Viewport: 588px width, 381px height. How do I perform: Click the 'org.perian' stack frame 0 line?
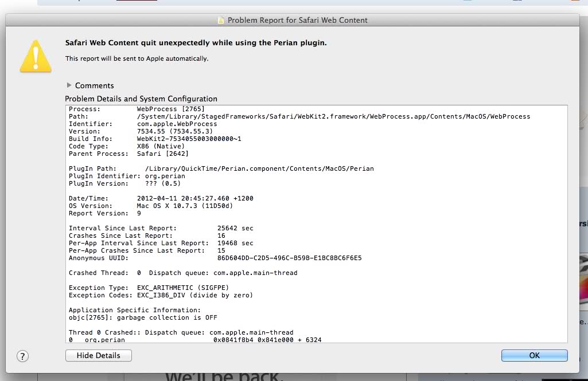[x=195, y=340]
